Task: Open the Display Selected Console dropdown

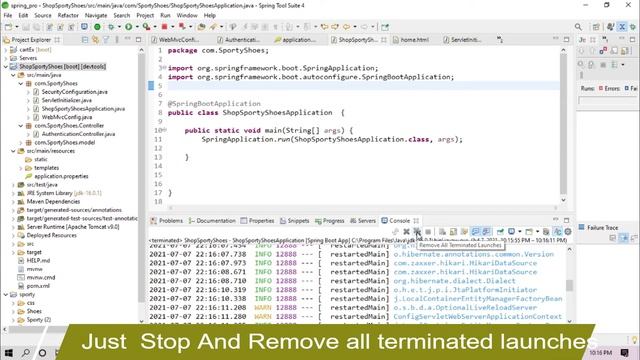Action: point(520,232)
